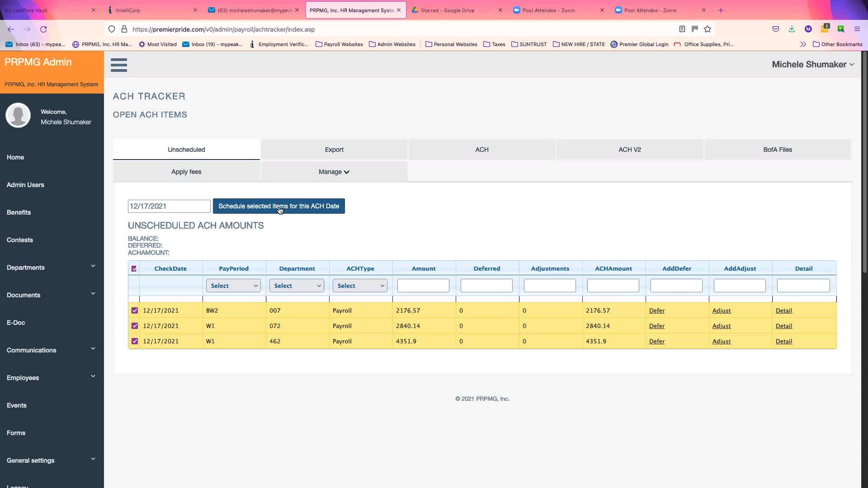
Task: Open the PayPeriod filter Select dropdown
Action: (233, 286)
